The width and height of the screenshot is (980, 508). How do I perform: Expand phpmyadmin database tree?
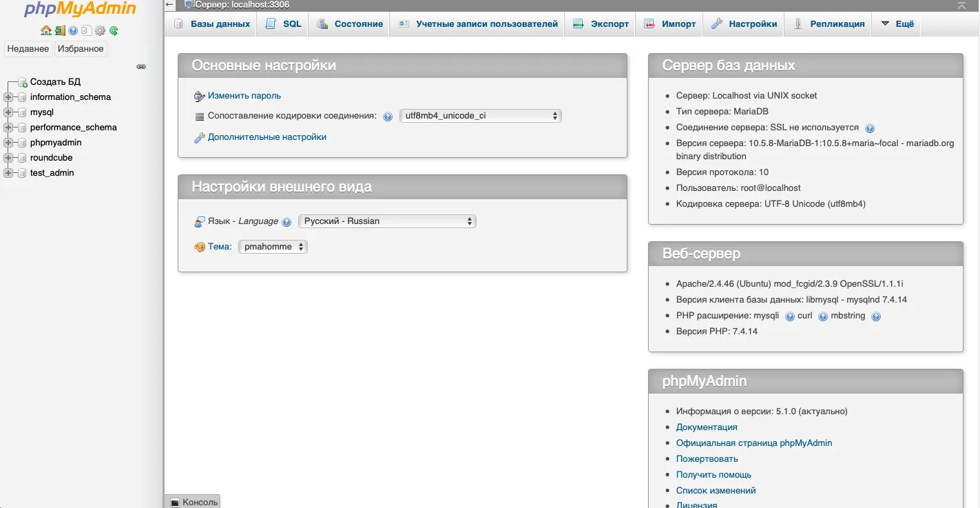8,143
